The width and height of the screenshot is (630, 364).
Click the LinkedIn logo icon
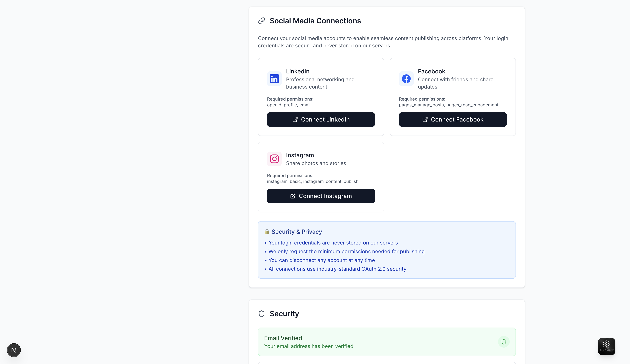pyautogui.click(x=274, y=79)
